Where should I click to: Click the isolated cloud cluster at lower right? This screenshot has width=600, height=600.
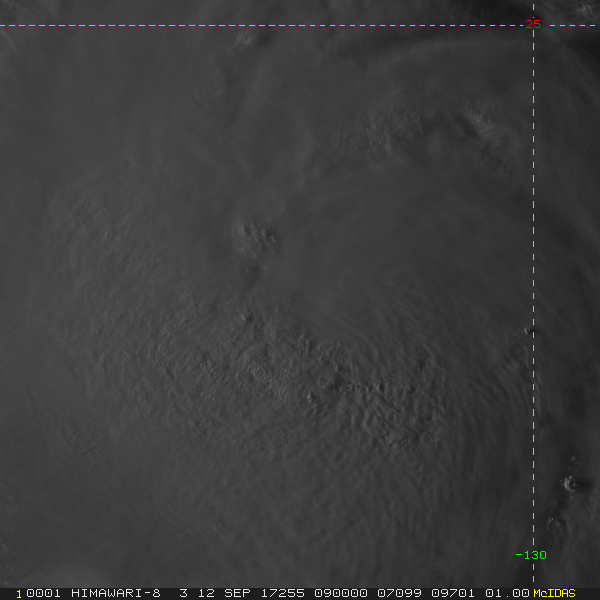(570, 484)
